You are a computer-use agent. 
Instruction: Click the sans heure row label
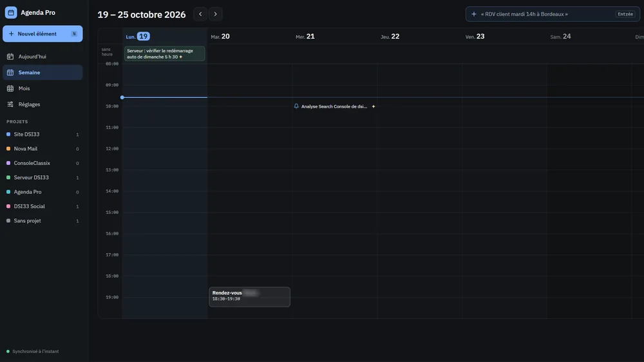107,52
